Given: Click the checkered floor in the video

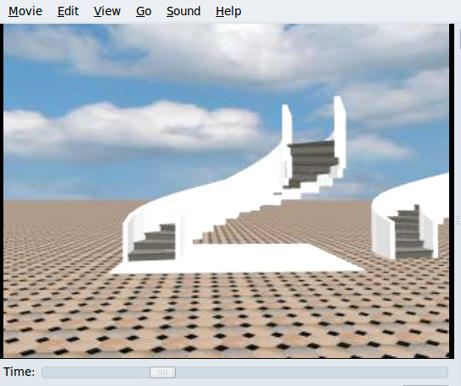Looking at the screenshot, I should point(227,317).
